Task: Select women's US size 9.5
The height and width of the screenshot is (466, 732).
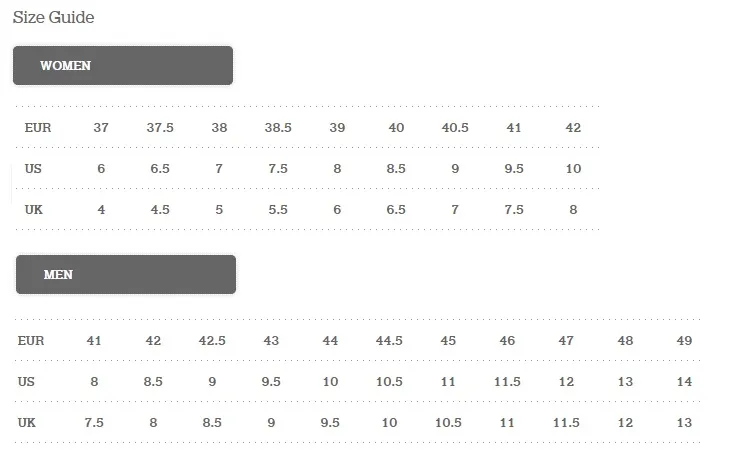Action: 514,169
